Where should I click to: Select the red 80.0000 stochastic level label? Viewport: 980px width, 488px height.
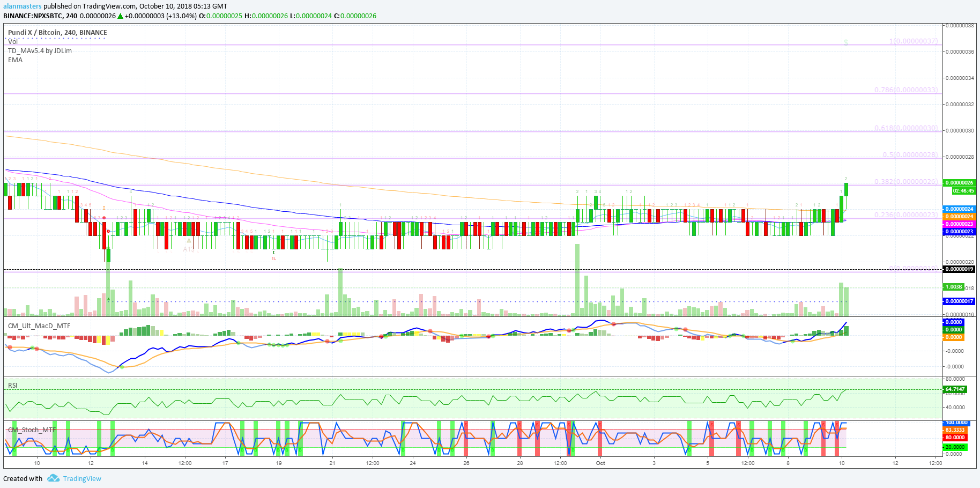coord(955,438)
